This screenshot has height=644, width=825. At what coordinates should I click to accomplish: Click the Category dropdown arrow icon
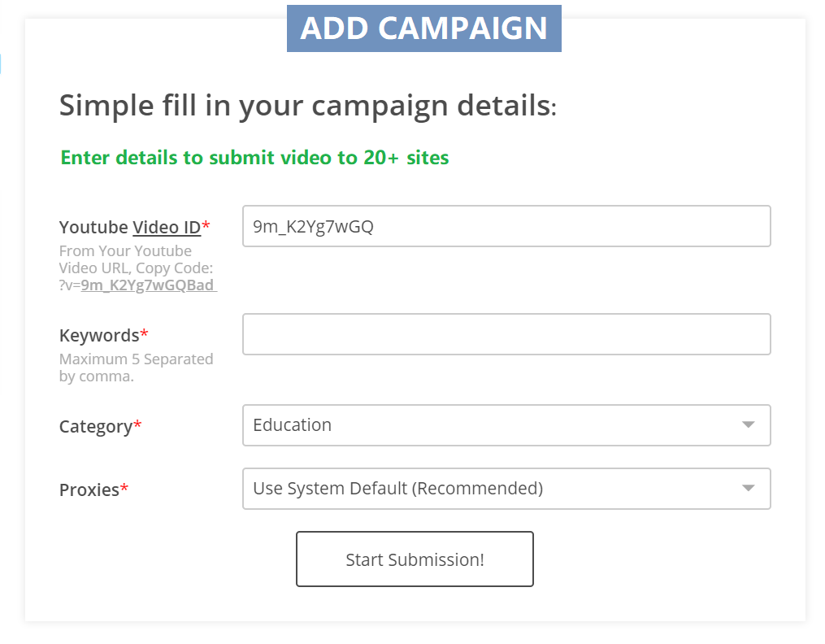(x=749, y=425)
